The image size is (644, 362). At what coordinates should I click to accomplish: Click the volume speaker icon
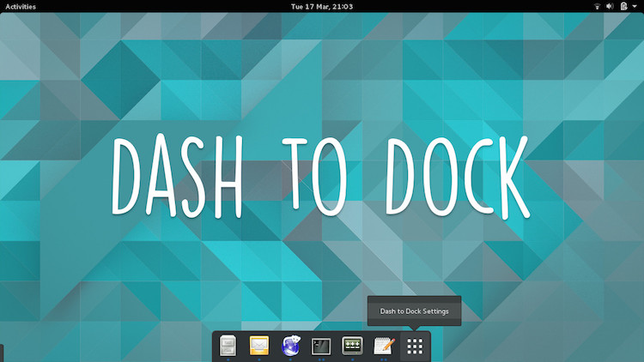click(611, 6)
